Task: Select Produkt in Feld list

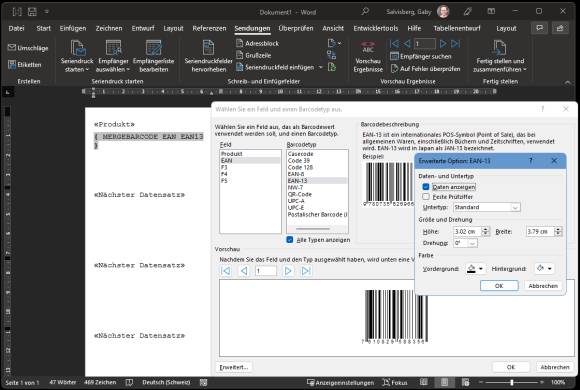Action: coord(250,154)
